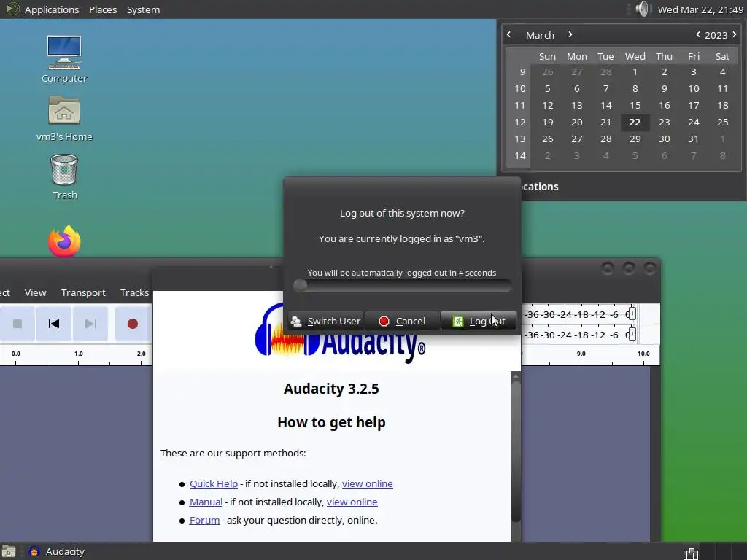Click the 2.0 mark on Audacity timeline
This screenshot has width=747, height=560.
[x=141, y=354]
